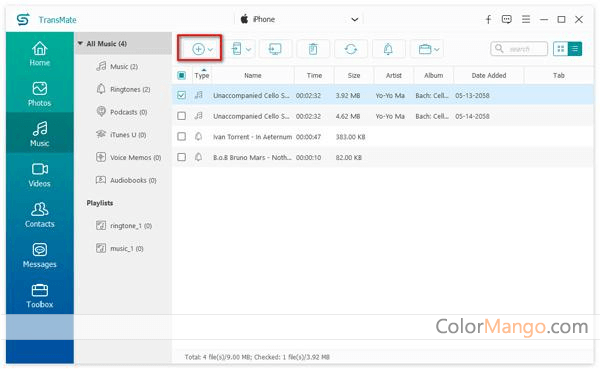
Task: Open the Toolbox section
Action: tap(39, 296)
